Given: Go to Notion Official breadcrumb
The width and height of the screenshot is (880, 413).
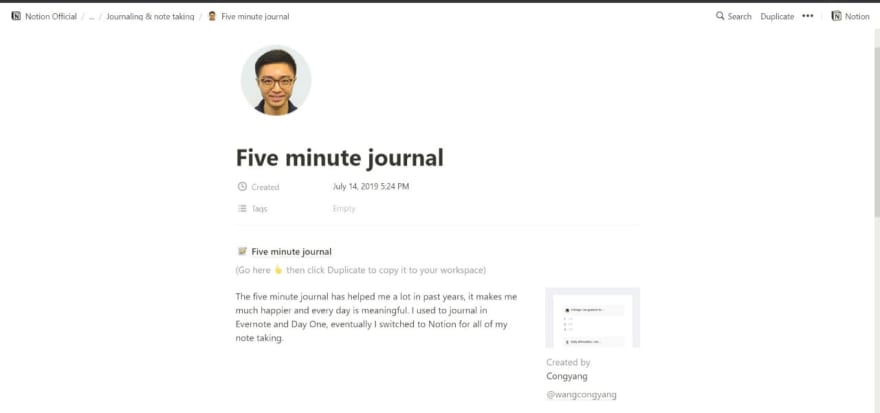Looking at the screenshot, I should (51, 17).
